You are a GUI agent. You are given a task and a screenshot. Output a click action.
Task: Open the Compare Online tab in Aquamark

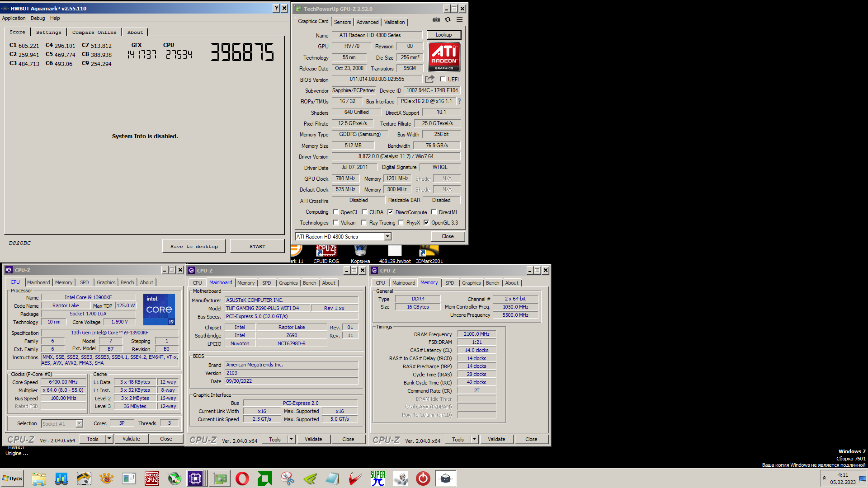(94, 32)
